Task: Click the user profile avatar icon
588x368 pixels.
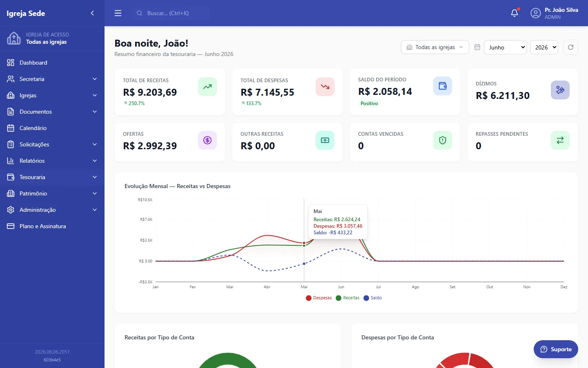Action: 535,13
